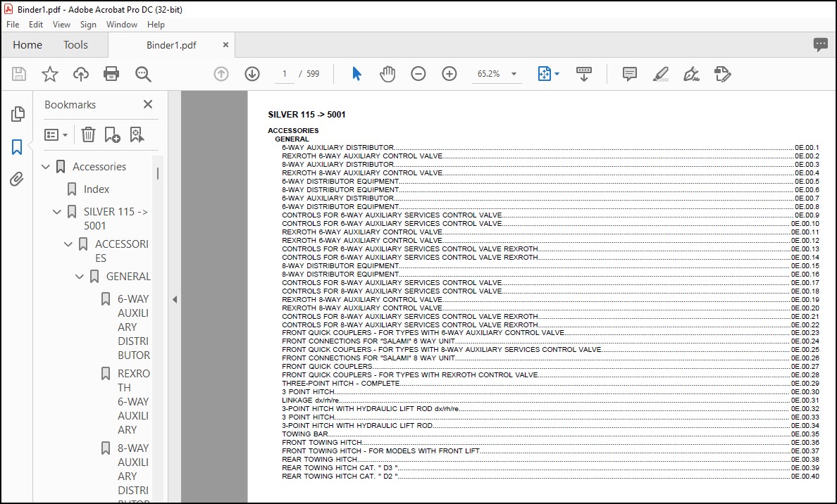
Task: Click the page number field
Action: 285,74
